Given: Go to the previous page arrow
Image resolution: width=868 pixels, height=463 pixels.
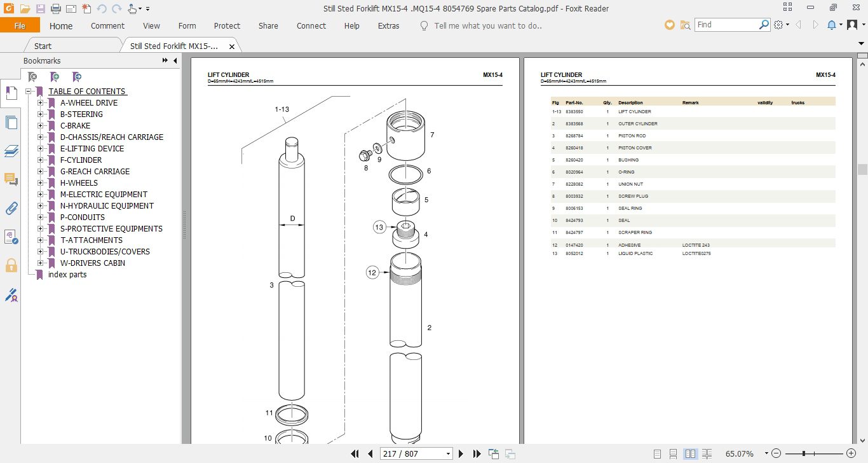Looking at the screenshot, I should coord(370,453).
